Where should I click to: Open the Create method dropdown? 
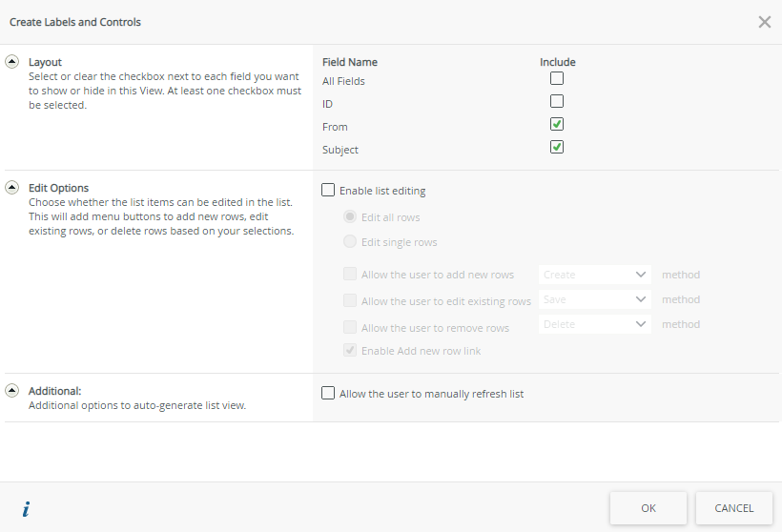[595, 275]
